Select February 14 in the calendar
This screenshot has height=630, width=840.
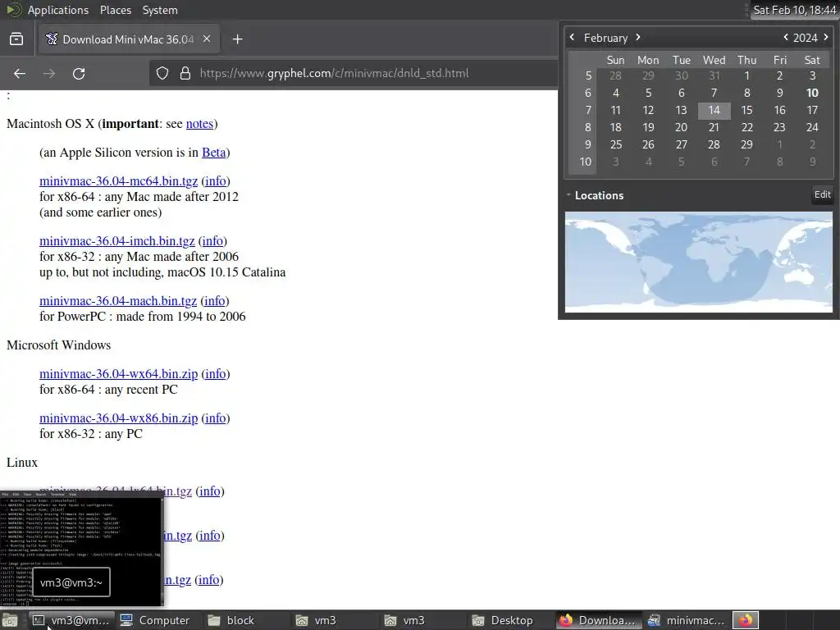(714, 110)
